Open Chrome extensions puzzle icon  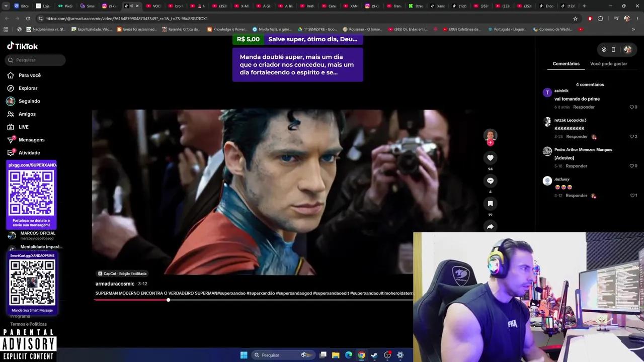pyautogui.click(x=600, y=19)
